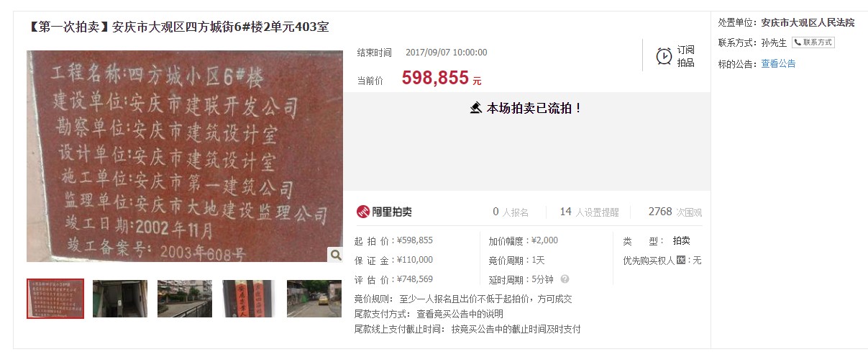This screenshot has height=357, width=868.
Task: Click the 14 人设置提醒 counter
Action: click(589, 212)
